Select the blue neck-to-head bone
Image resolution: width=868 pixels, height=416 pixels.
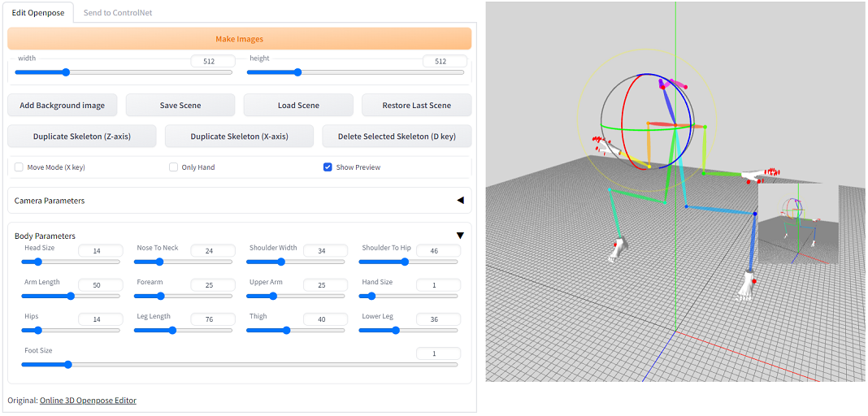(x=667, y=105)
